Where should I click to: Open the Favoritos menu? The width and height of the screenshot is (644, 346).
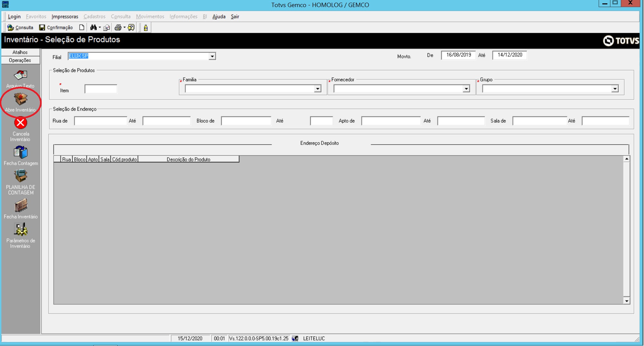point(36,16)
